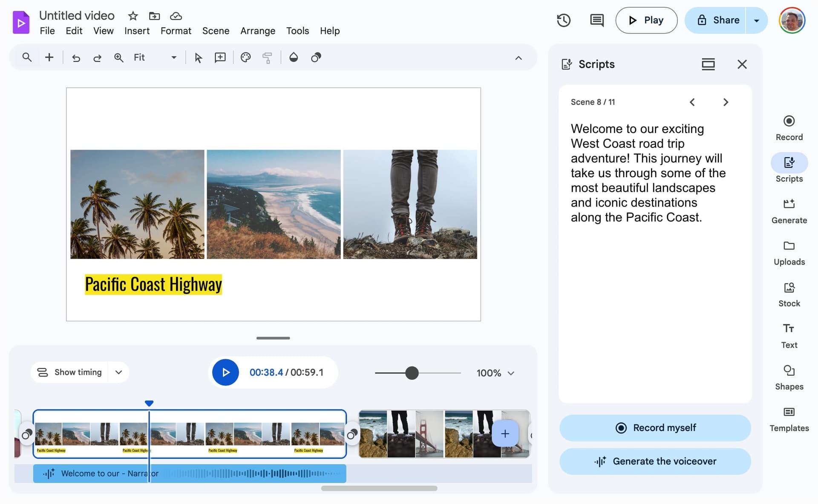Expand the Fit zoom dropdown

coord(173,58)
